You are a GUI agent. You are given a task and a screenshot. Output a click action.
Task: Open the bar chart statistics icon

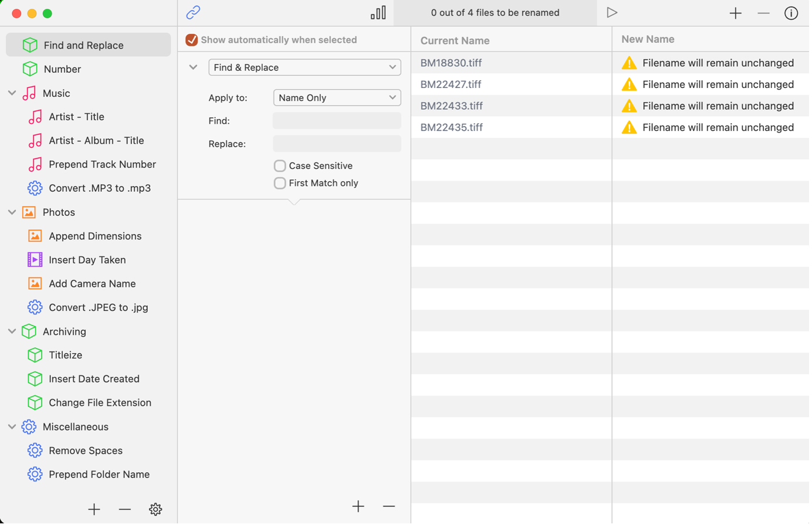pos(378,12)
